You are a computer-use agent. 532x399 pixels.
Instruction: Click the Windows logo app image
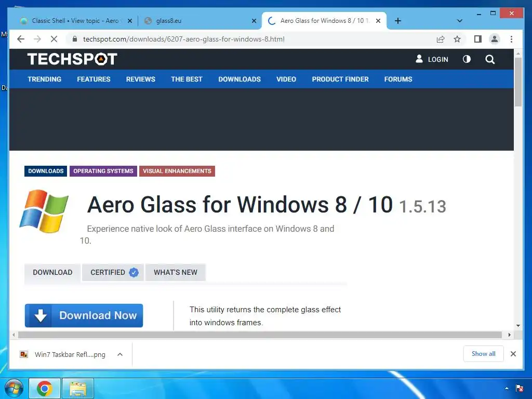click(x=44, y=211)
